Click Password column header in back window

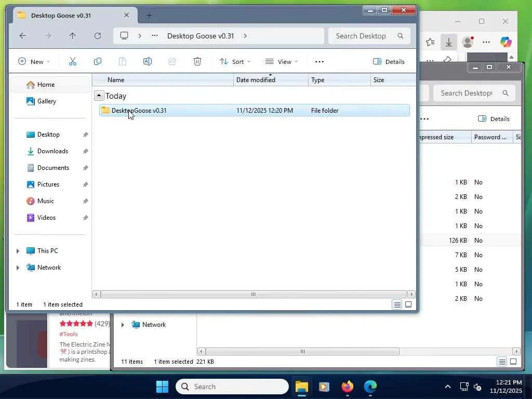(x=491, y=137)
